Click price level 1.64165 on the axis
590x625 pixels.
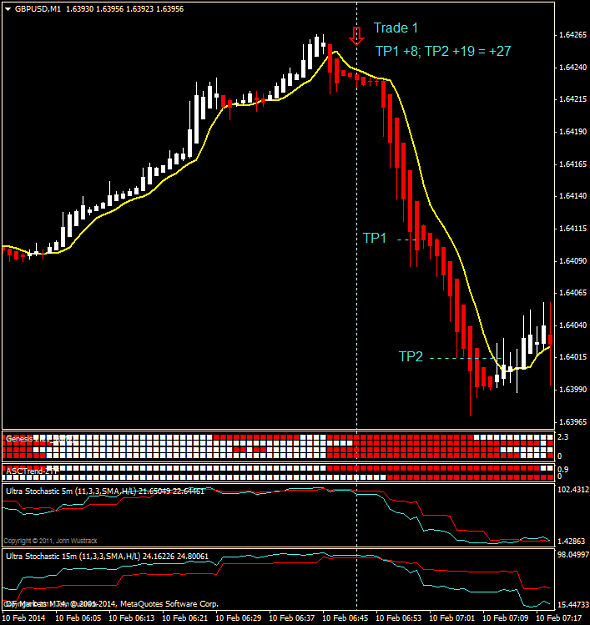click(573, 164)
